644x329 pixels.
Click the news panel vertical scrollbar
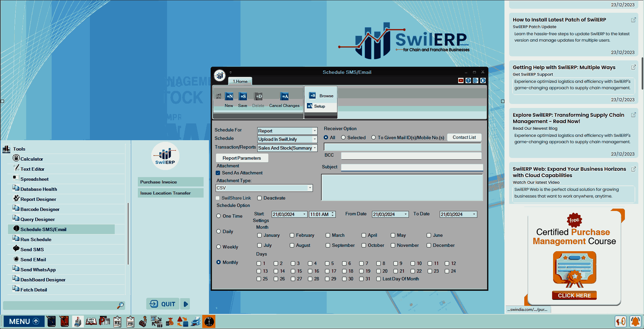[642, 73]
